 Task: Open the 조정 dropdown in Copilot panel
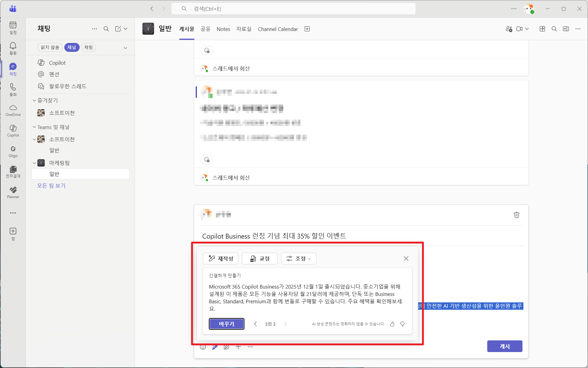pos(299,259)
